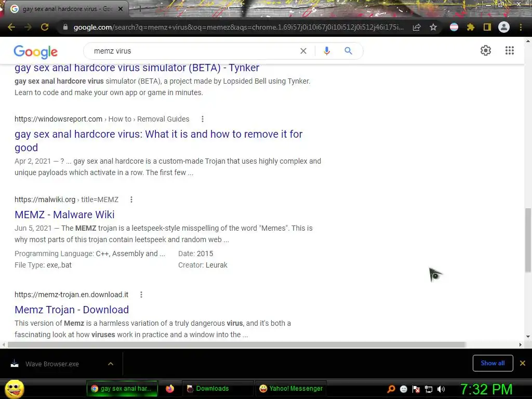Click the address bar URL

238,27
